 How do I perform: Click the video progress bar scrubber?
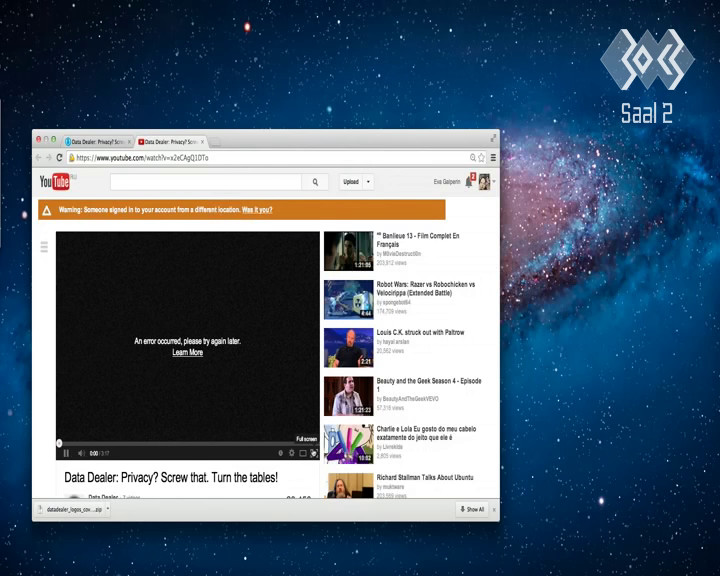tap(59, 443)
